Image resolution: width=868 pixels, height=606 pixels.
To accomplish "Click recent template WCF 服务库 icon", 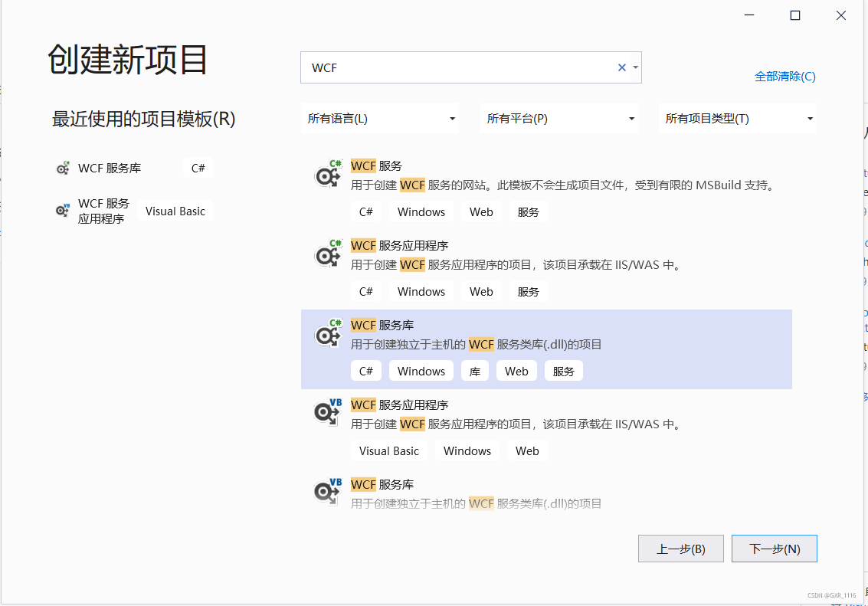I will point(63,168).
